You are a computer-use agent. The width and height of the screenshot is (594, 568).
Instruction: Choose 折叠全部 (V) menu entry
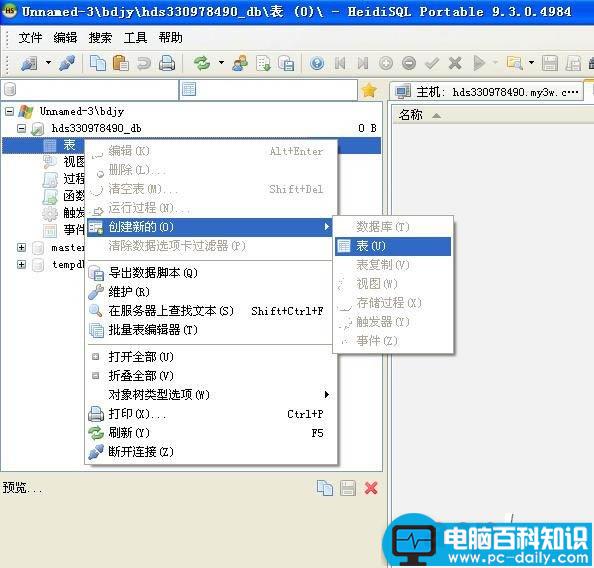(x=209, y=376)
